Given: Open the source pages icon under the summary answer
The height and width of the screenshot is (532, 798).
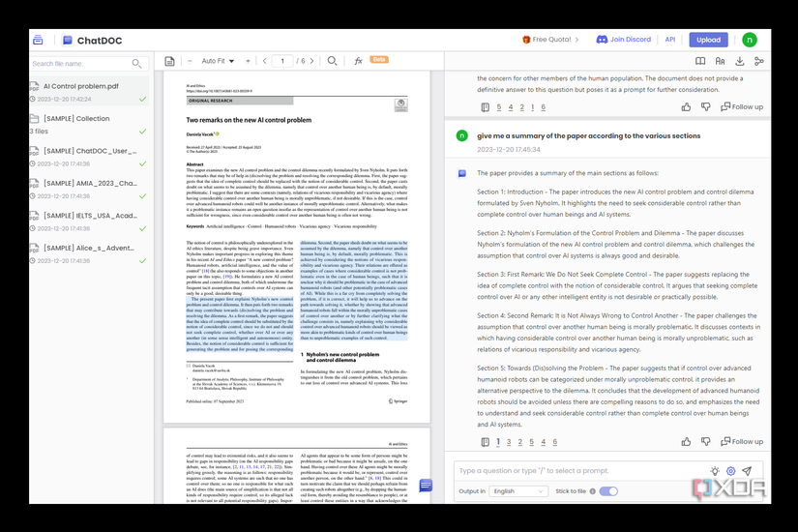Looking at the screenshot, I should coord(485,442).
